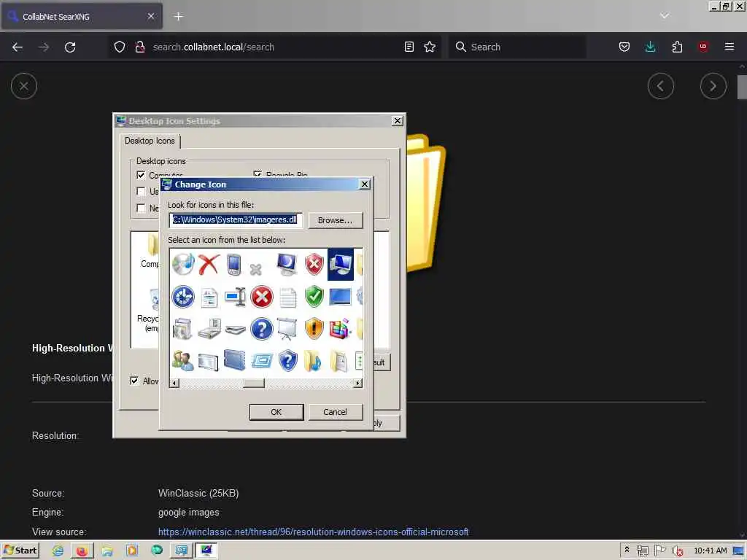Select the red shield with X icon
The image size is (747, 560).
[x=314, y=264]
